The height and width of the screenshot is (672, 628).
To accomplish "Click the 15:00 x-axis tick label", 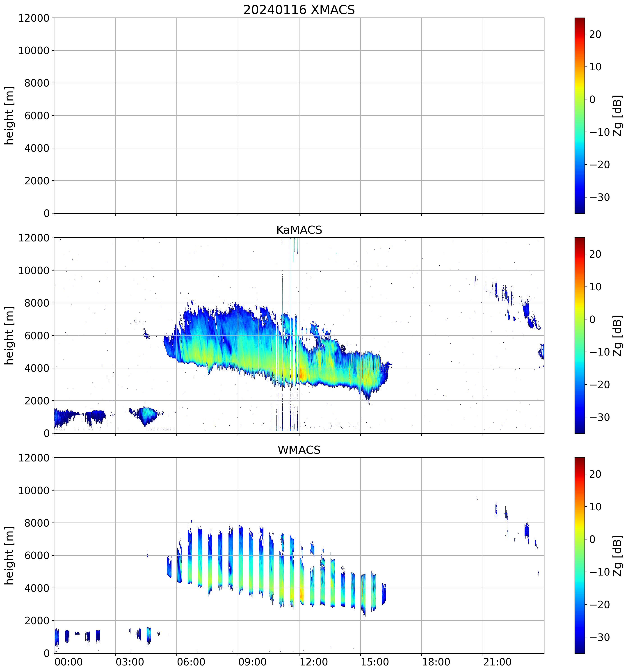I will (x=375, y=662).
